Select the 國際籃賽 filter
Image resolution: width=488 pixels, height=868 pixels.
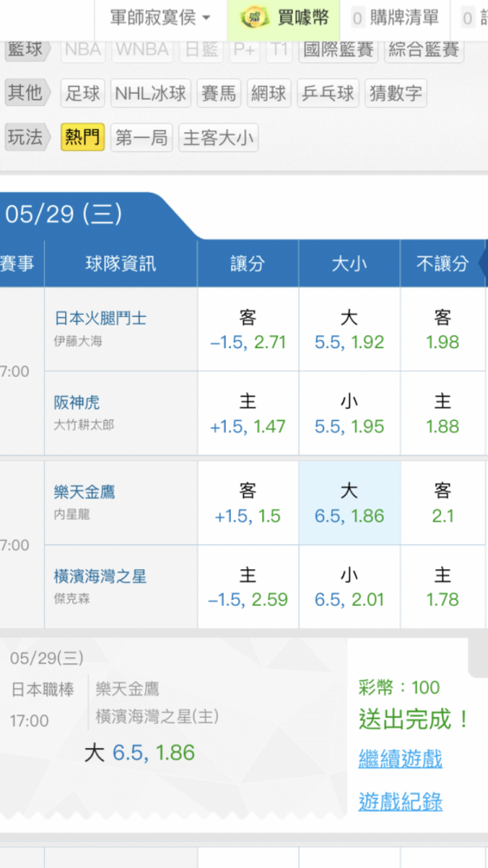(x=339, y=49)
